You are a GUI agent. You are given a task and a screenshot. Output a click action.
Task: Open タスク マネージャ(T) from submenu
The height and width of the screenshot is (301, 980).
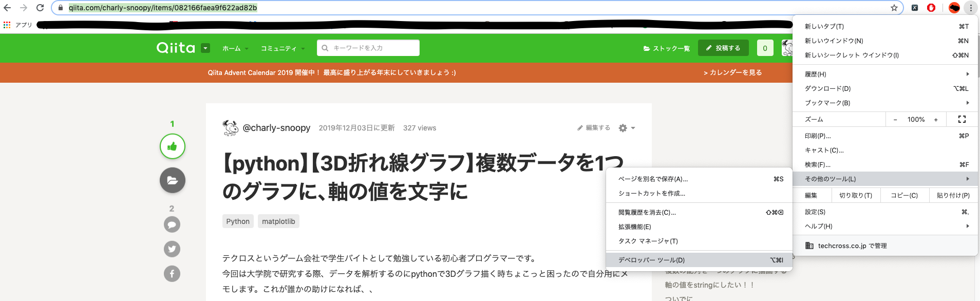(x=699, y=241)
